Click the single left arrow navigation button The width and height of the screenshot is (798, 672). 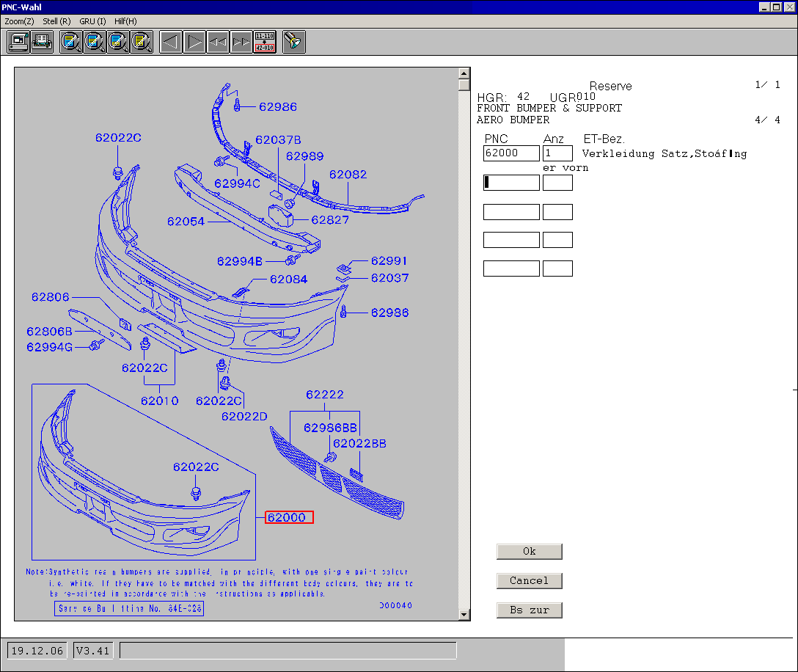pos(171,42)
